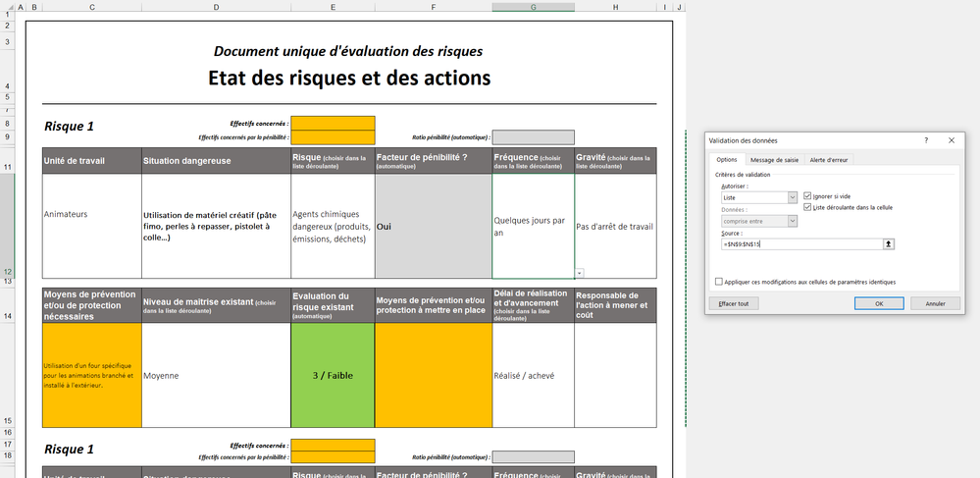
Task: Toggle Liste déroulante dans la cellule checkbox
Action: click(x=807, y=207)
